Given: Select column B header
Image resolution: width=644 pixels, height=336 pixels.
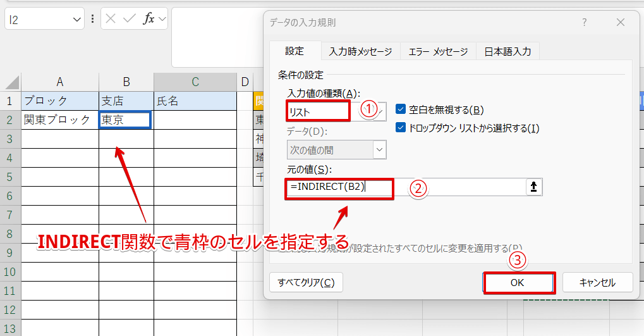Looking at the screenshot, I should pos(126,82).
